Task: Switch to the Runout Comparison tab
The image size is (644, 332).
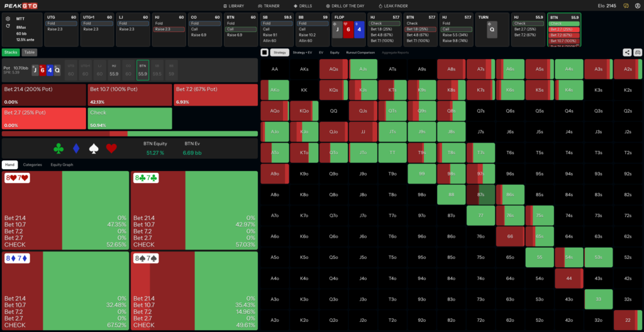Action: [x=360, y=53]
